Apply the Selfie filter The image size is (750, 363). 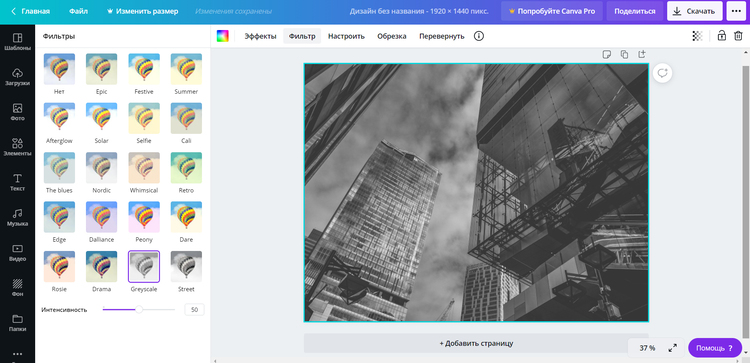(144, 118)
